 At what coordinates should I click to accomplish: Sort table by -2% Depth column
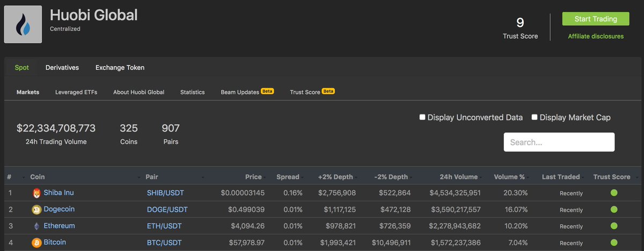click(391, 177)
